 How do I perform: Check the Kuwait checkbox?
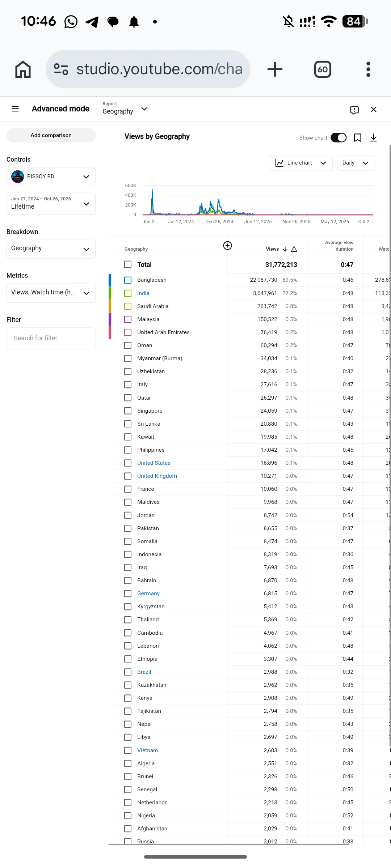point(128,437)
